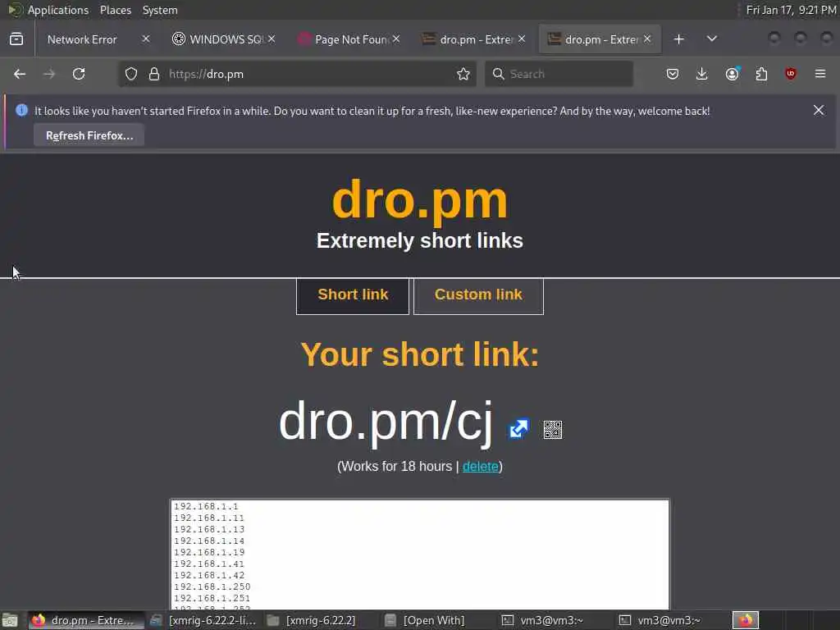Close the Network Error tab

[146, 39]
